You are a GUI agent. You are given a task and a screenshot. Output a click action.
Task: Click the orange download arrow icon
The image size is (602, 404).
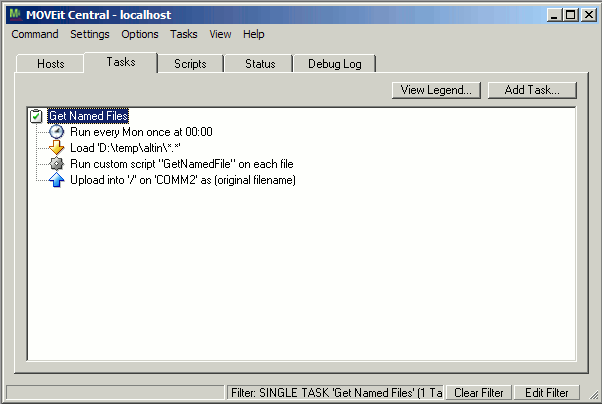(x=56, y=148)
